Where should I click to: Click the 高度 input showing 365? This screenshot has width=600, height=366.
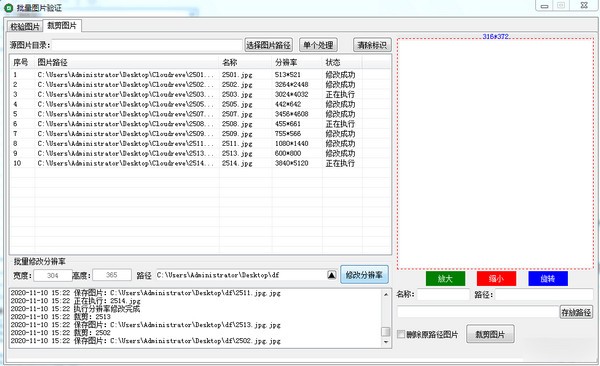pyautogui.click(x=112, y=275)
